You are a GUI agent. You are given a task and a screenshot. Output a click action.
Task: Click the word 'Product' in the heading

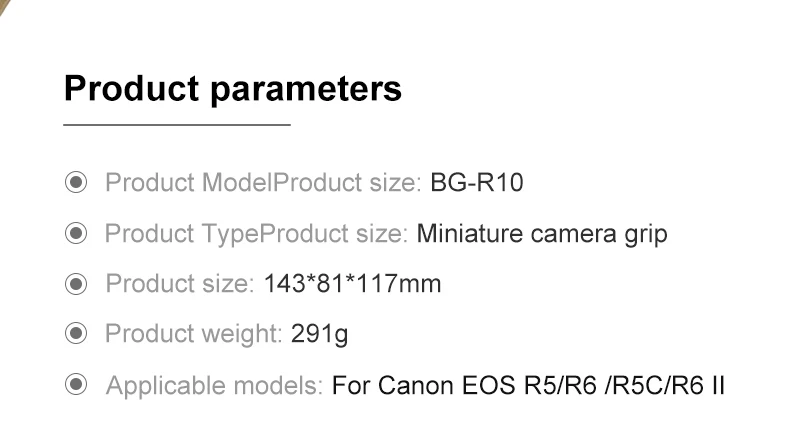tap(132, 88)
